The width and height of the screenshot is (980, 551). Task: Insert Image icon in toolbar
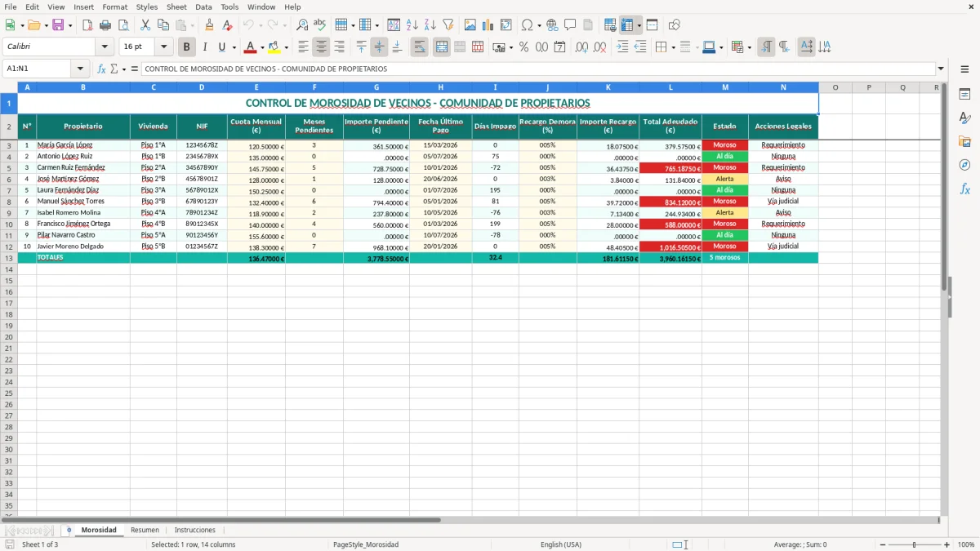(x=470, y=25)
